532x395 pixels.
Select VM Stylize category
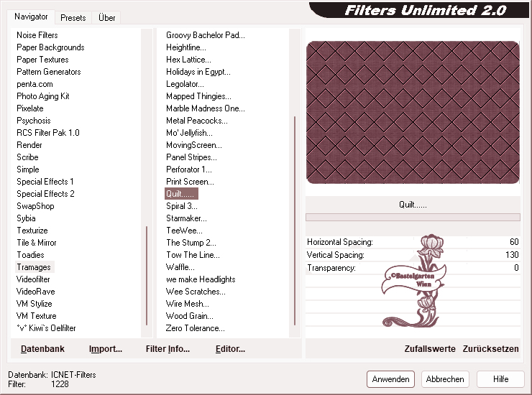click(35, 304)
